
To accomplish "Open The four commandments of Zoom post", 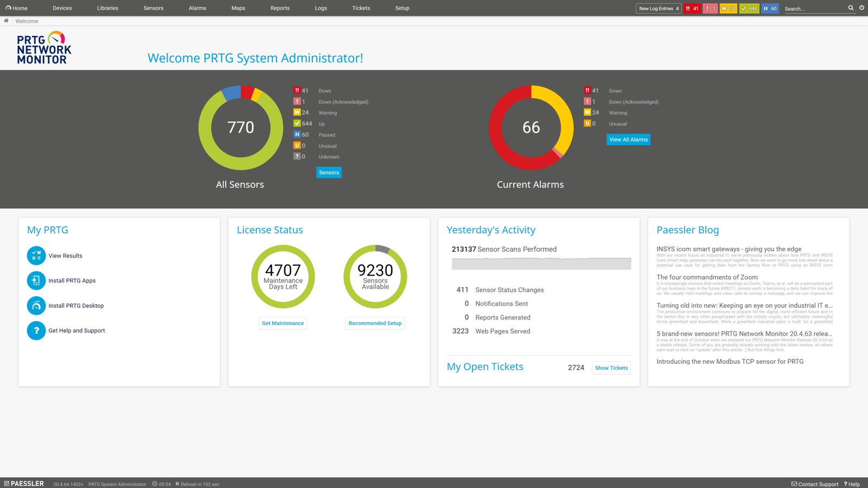I will (707, 277).
